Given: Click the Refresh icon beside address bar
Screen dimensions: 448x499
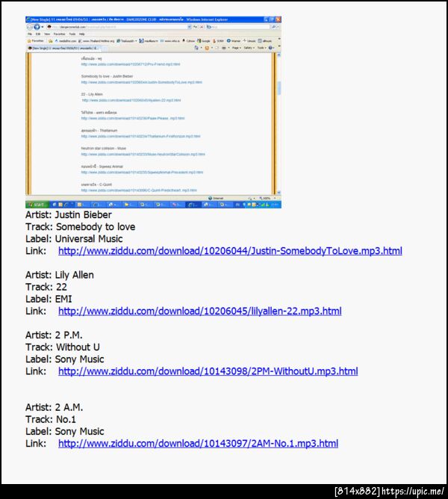Looking at the screenshot, I should click(196, 27).
